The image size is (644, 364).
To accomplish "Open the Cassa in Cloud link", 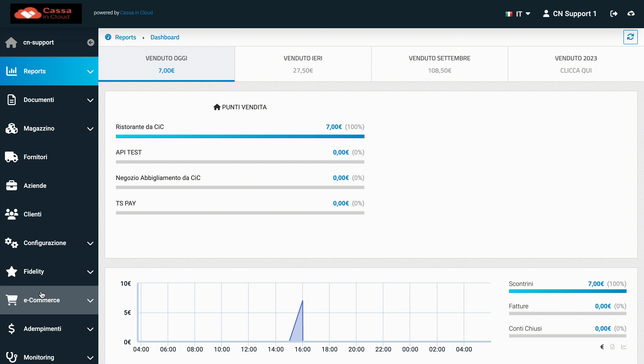I will click(136, 13).
